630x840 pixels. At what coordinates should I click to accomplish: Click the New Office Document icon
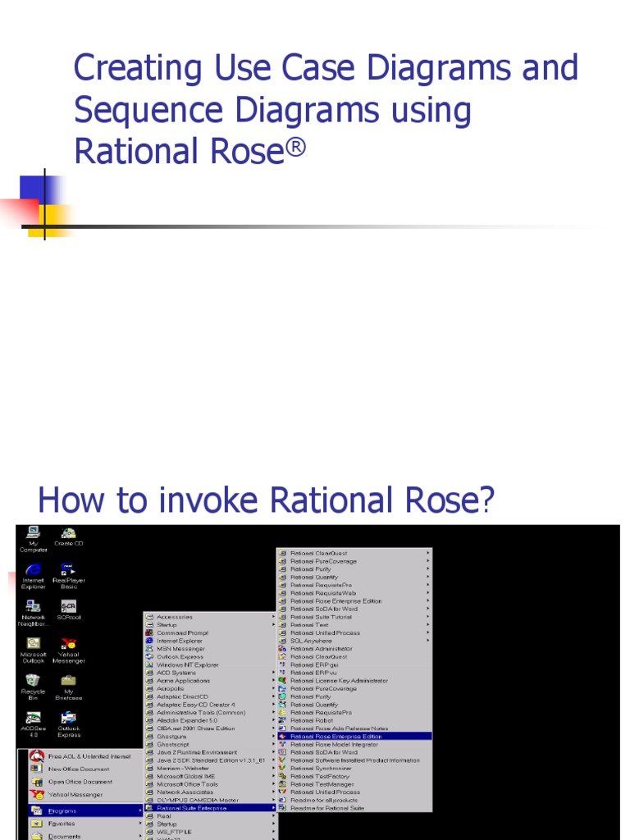(36, 769)
